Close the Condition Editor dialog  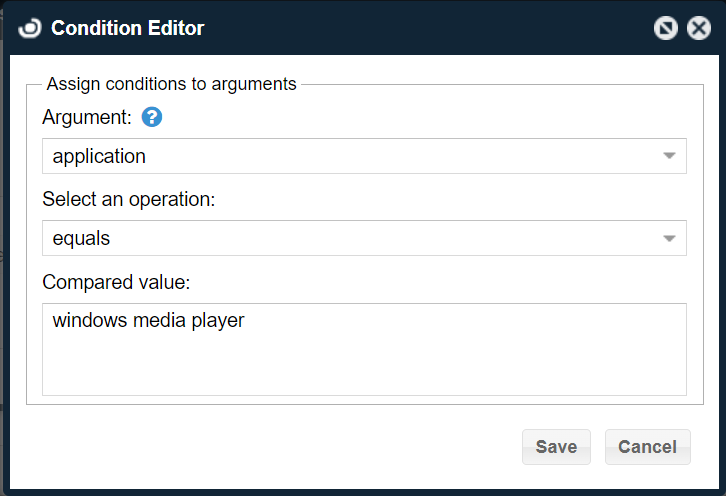coord(699,28)
